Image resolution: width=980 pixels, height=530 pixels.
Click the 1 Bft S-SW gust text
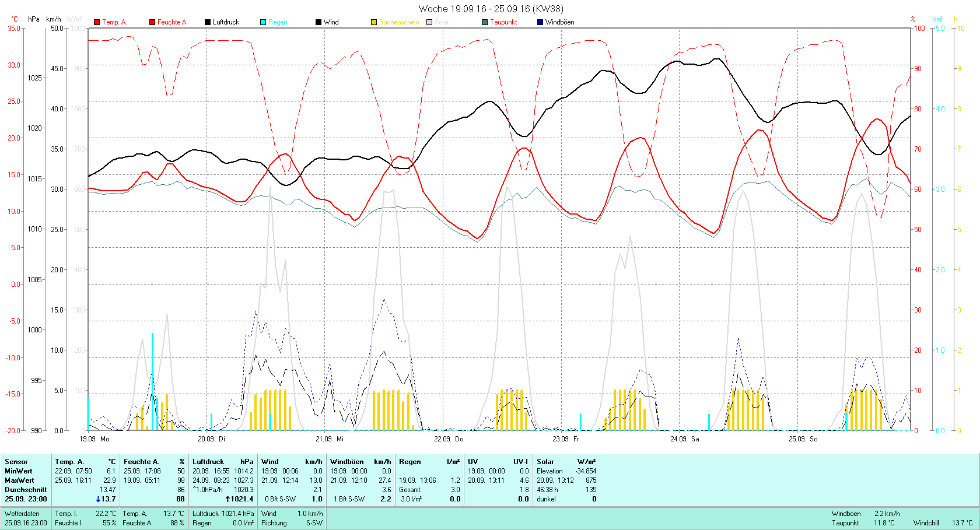tap(349, 499)
